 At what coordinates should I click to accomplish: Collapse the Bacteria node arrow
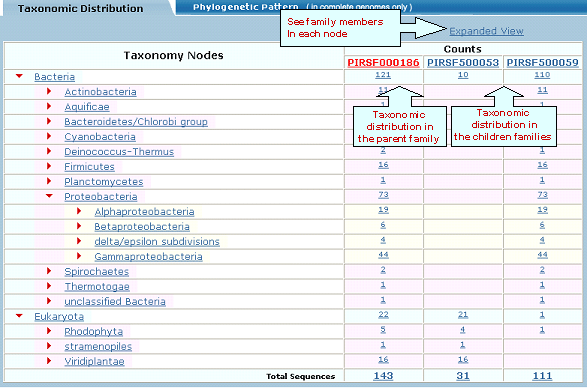[19, 76]
